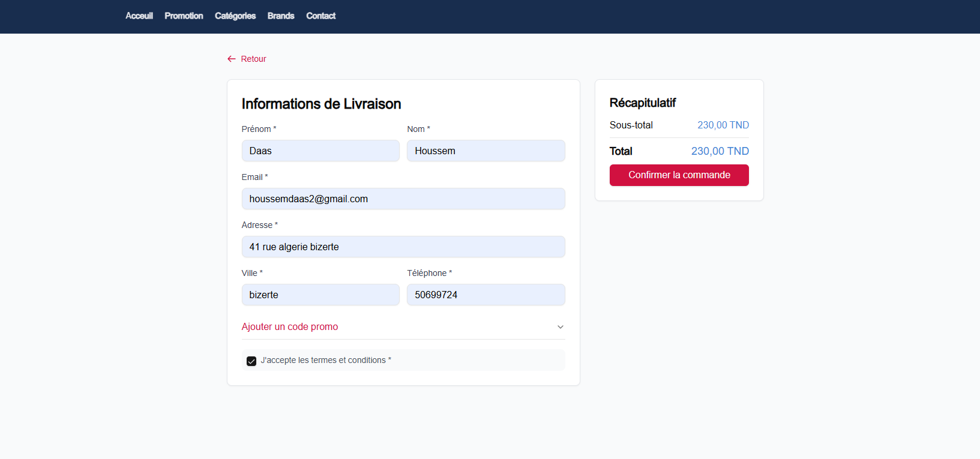
Task: Open the Acceuil menu item
Action: click(x=139, y=16)
